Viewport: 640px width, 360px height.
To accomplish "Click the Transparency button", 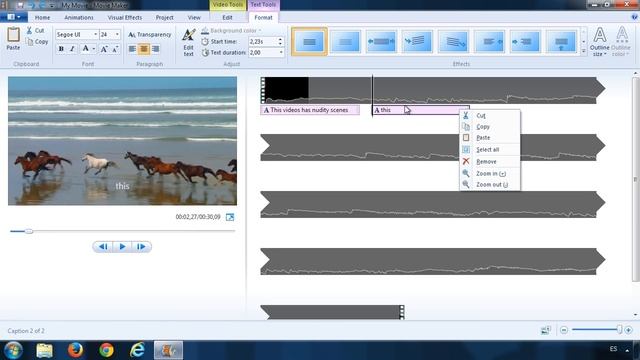I will tap(149, 35).
